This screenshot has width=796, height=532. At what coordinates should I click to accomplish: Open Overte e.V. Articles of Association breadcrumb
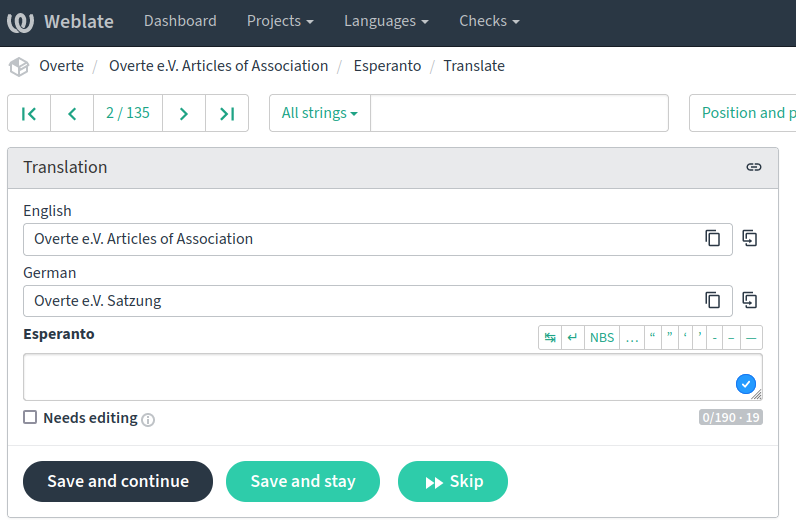218,66
